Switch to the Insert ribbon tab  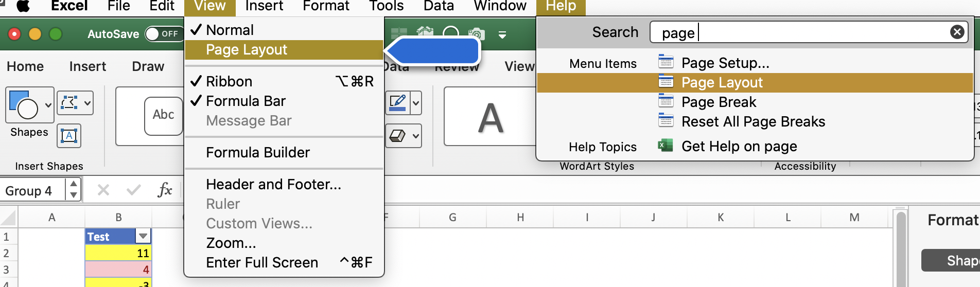coord(87,66)
